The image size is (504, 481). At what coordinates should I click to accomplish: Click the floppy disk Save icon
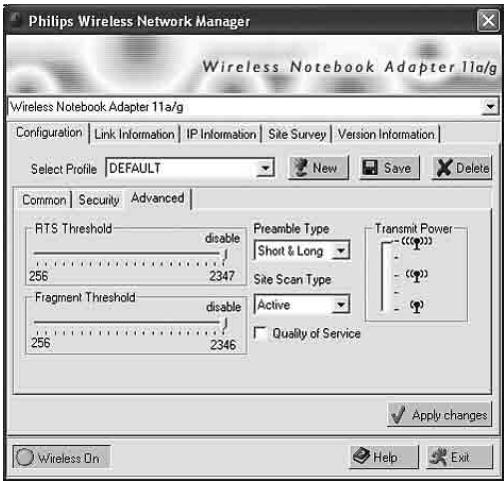coord(370,167)
